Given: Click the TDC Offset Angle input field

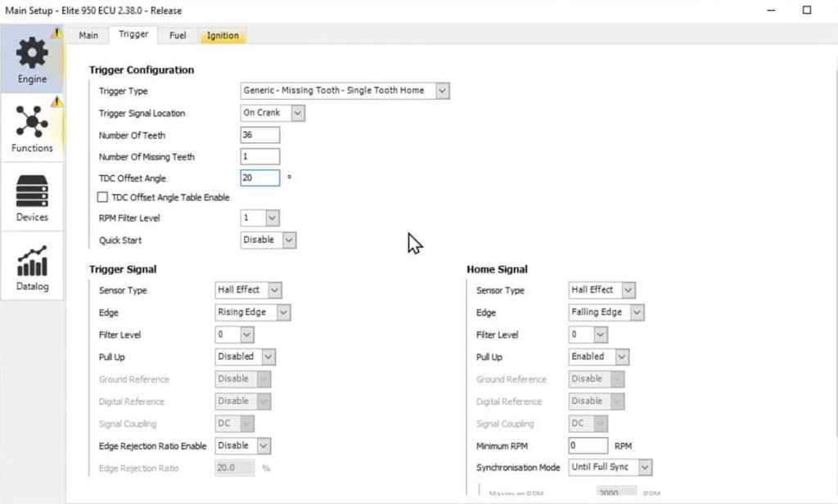Looking at the screenshot, I should (260, 178).
